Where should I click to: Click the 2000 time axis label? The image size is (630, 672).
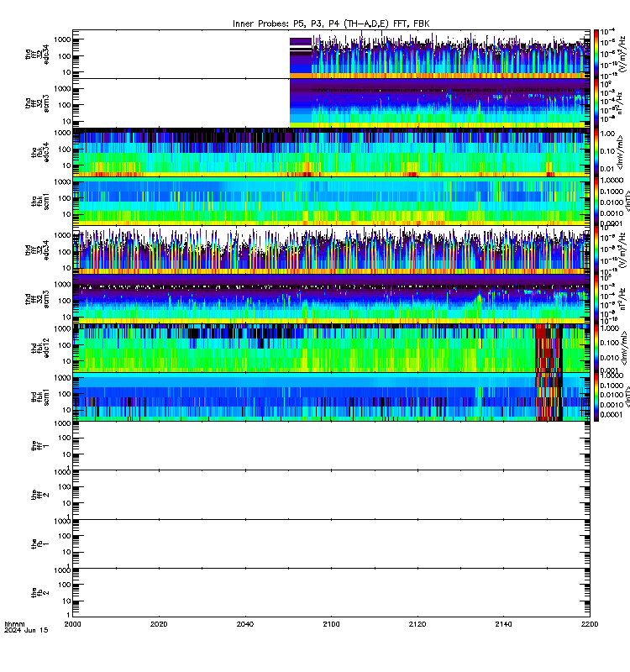pos(72,624)
